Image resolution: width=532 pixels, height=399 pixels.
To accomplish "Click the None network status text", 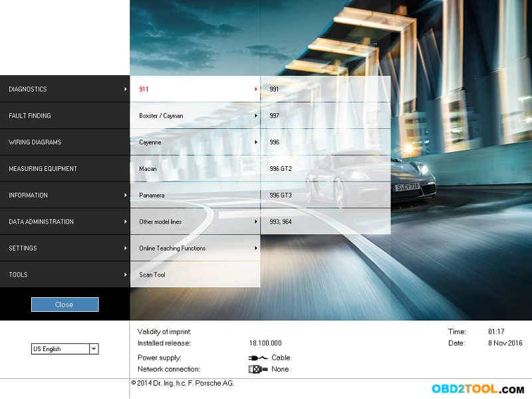I will pos(280,369).
